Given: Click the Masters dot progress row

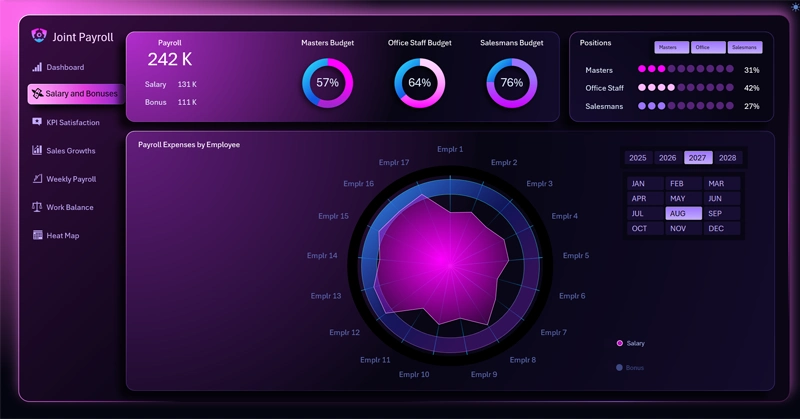Looking at the screenshot, I should [686, 69].
